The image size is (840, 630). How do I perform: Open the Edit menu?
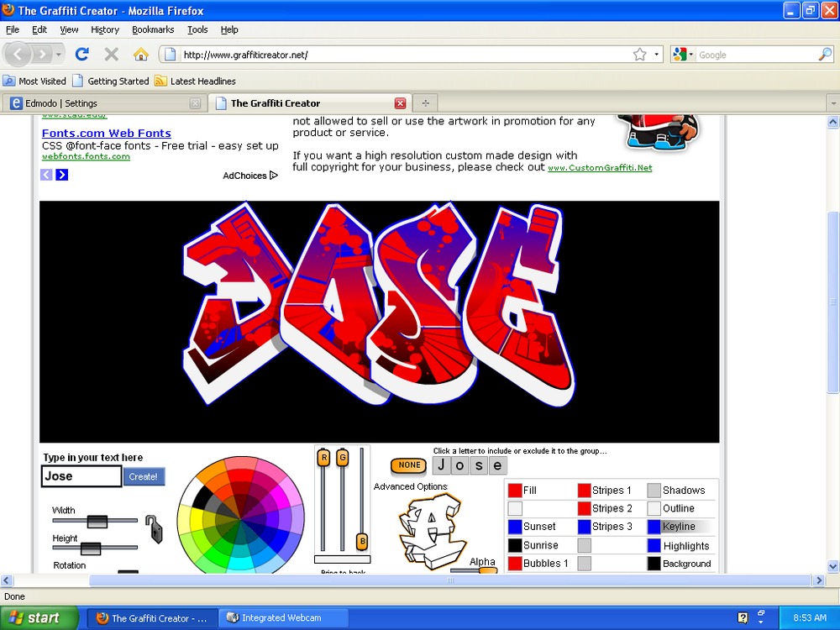39,29
